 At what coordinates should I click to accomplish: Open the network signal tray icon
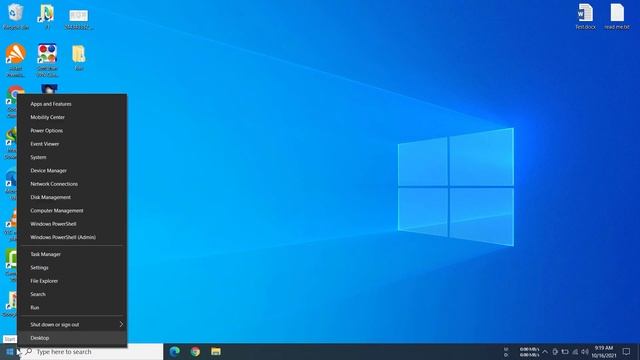point(575,351)
